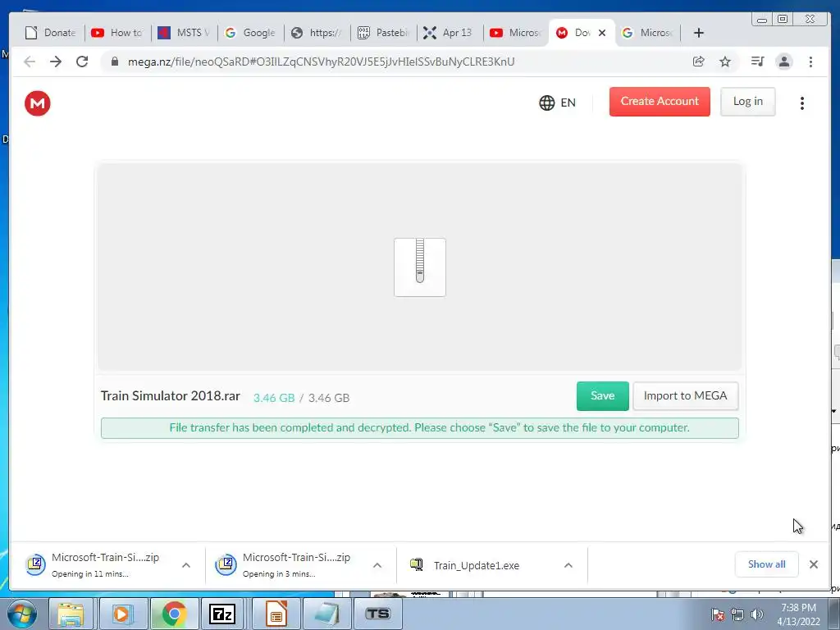This screenshot has height=630, width=840.
Task: Open Windows Explorer from taskbar
Action: point(71,614)
